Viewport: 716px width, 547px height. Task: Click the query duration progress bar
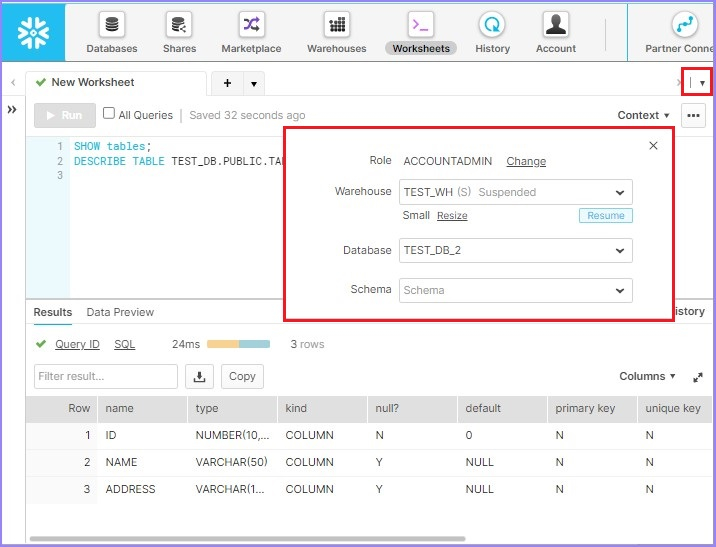pyautogui.click(x=238, y=344)
